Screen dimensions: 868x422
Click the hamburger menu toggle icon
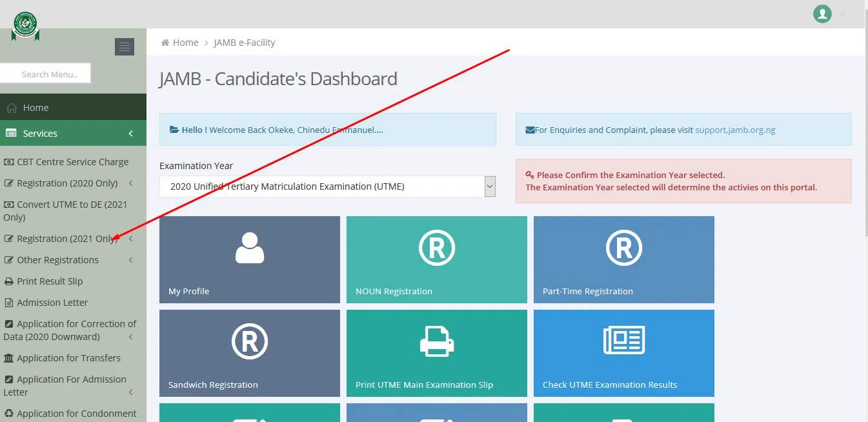click(x=125, y=46)
